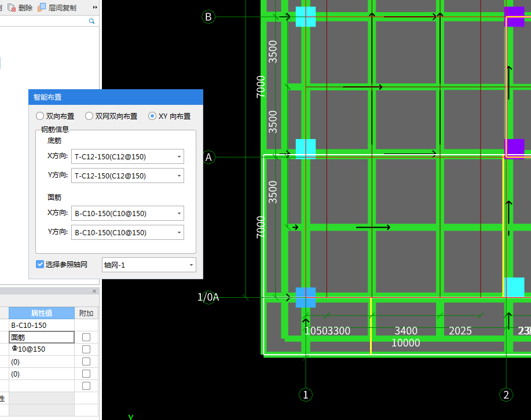This screenshot has width=531, height=420.
Task: Click the 层间复制 copy-between-floors icon
Action: (41, 7)
